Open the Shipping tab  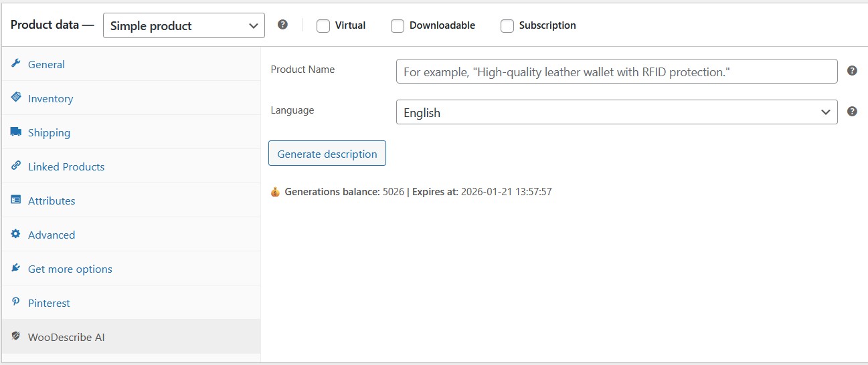pos(131,132)
